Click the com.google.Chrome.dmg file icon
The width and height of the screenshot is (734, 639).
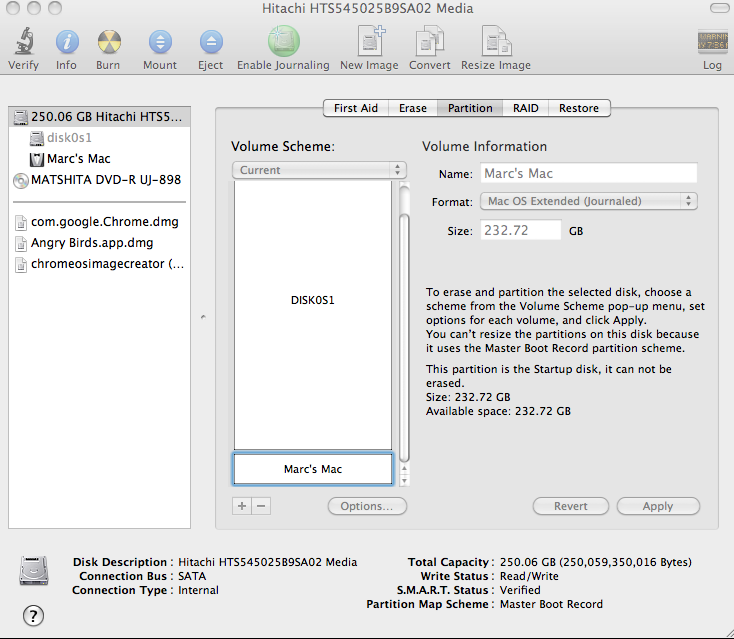point(21,222)
